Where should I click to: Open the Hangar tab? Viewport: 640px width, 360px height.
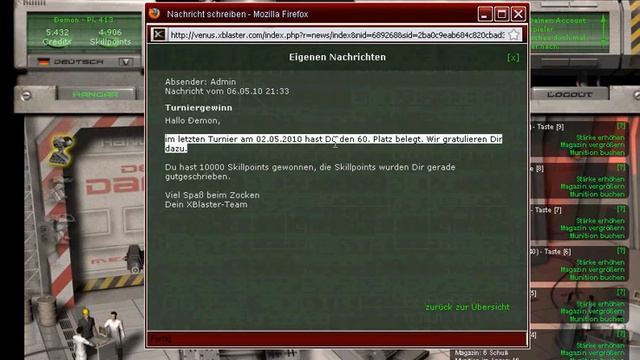point(96,94)
